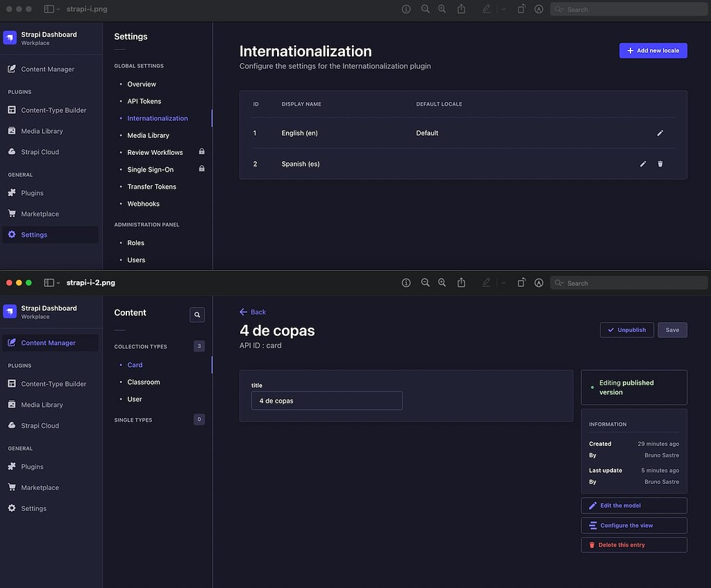Unpublish the 4 de copas entry

[626, 330]
